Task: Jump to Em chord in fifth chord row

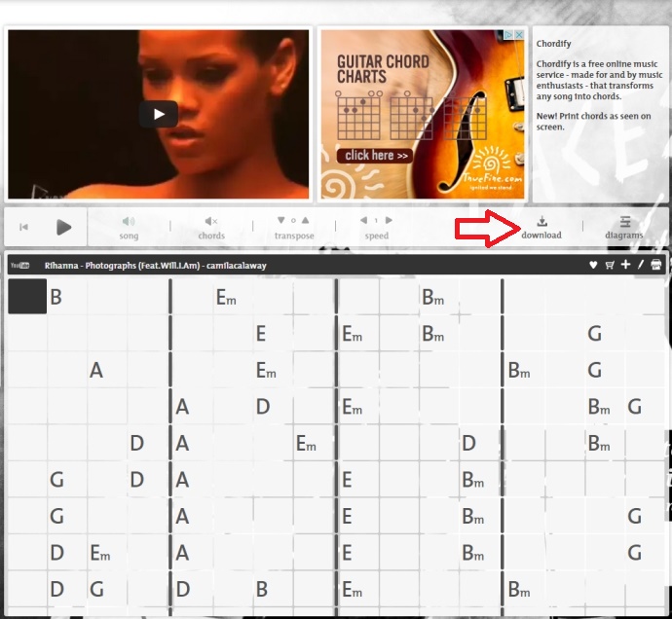Action: (306, 443)
